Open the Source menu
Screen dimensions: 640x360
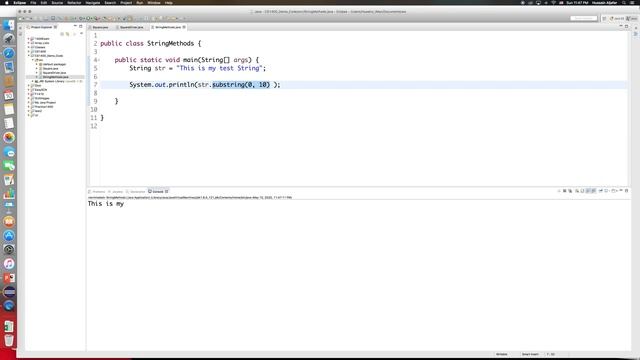click(x=57, y=2)
